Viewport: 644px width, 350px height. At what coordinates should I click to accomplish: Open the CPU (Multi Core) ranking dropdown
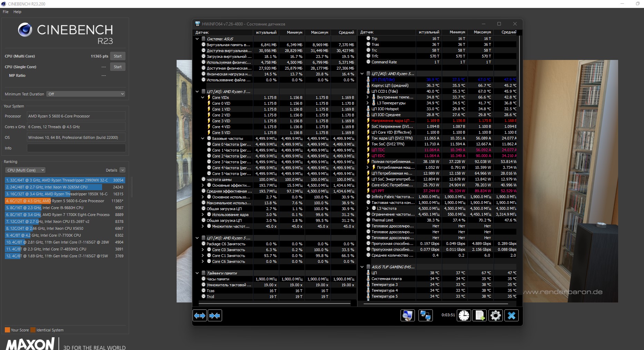click(x=25, y=170)
